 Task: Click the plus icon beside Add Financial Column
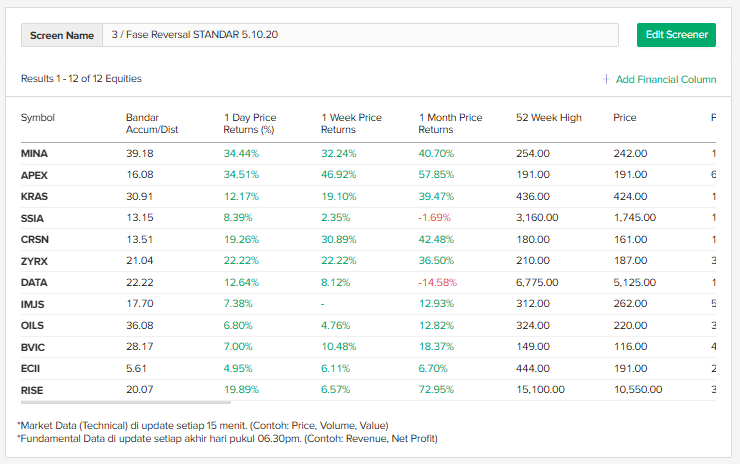[606, 79]
